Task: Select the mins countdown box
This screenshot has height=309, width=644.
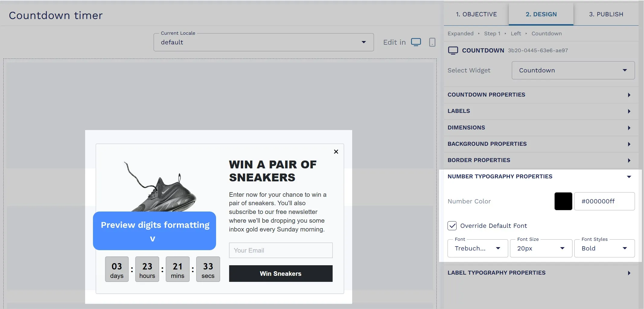Action: point(177,269)
